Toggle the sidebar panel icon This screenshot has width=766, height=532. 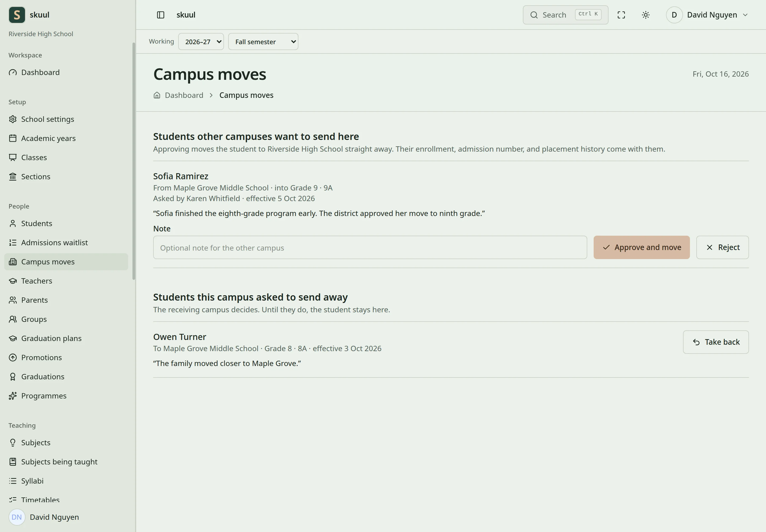160,15
